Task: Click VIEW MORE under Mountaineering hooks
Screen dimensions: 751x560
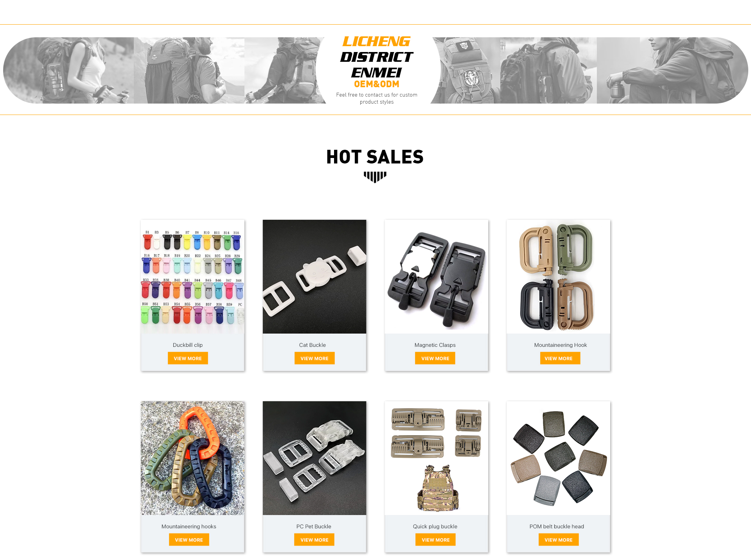Action: pos(189,540)
